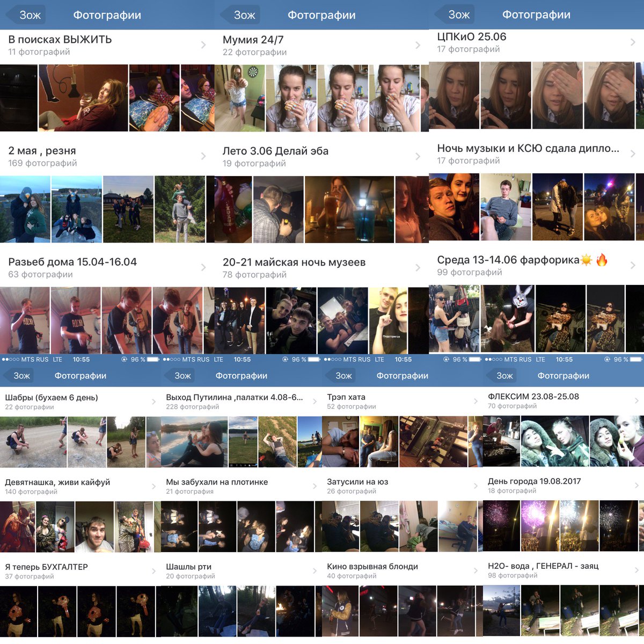The image size is (644, 644).
Task: Open chevron next to 'Мы забухали на плотинке'
Action: tap(315, 486)
